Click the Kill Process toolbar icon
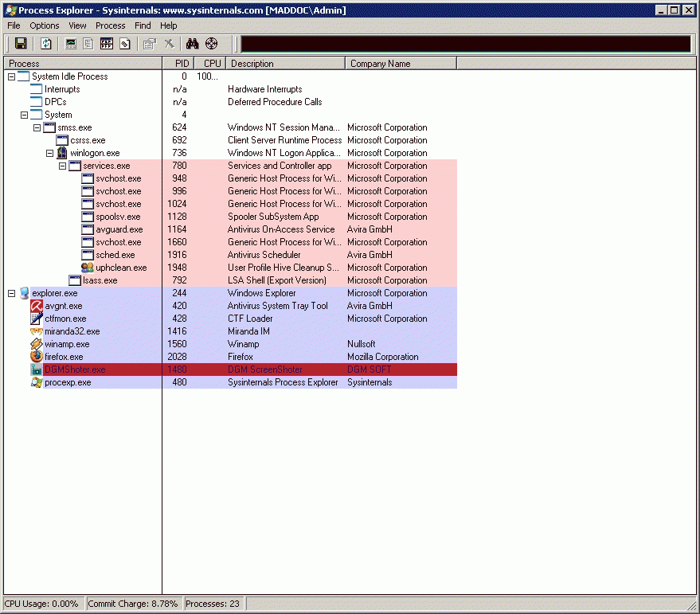700x614 pixels. (169, 43)
